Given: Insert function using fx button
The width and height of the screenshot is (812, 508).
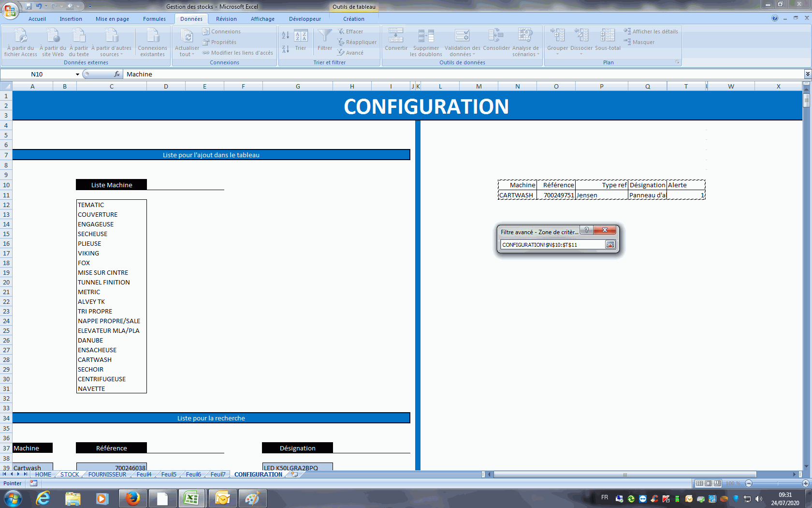Looking at the screenshot, I should click(x=117, y=74).
